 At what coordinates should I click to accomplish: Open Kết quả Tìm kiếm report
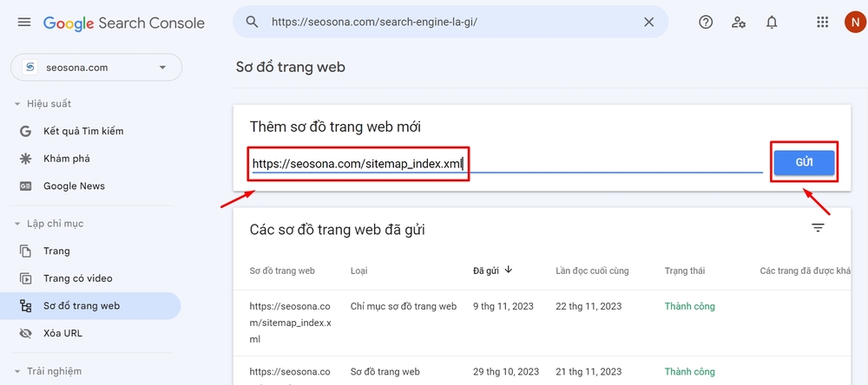coord(83,131)
